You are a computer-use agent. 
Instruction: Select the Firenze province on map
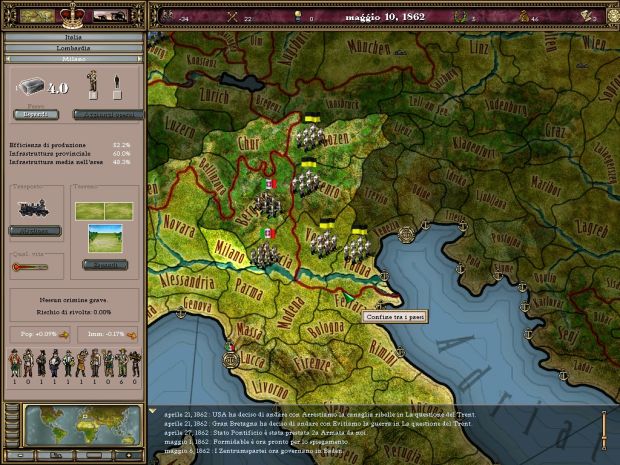pos(312,363)
